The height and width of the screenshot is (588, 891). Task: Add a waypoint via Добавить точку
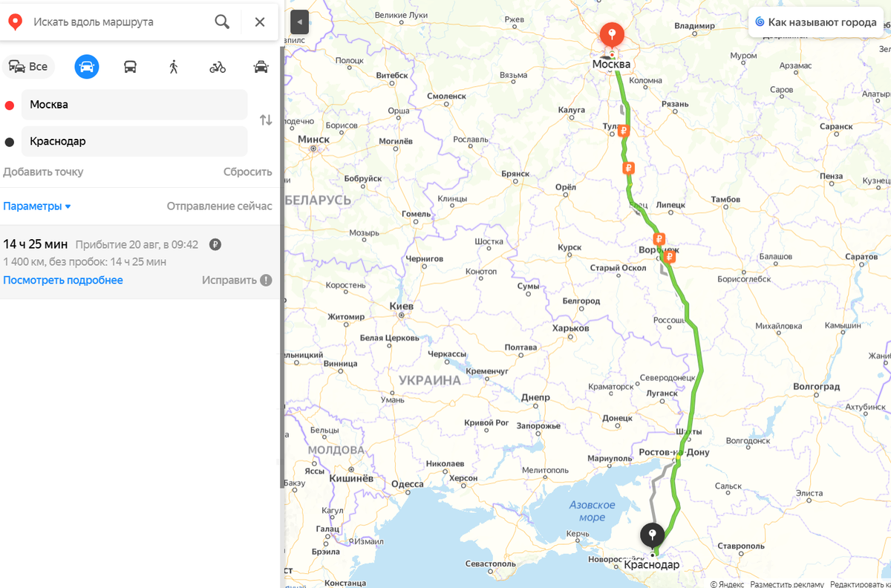pos(43,171)
